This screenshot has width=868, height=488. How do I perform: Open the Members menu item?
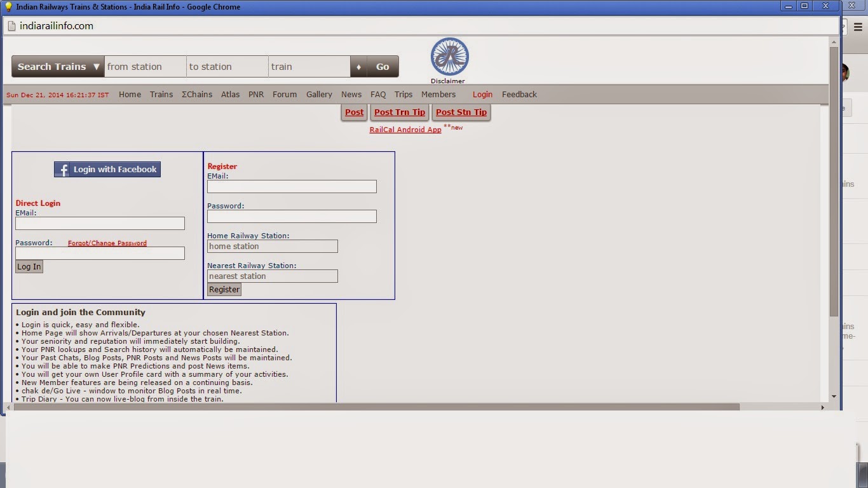coord(438,94)
